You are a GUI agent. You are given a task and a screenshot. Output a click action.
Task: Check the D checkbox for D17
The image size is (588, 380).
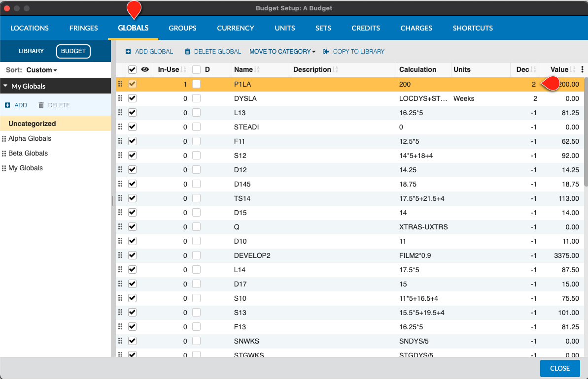point(196,284)
